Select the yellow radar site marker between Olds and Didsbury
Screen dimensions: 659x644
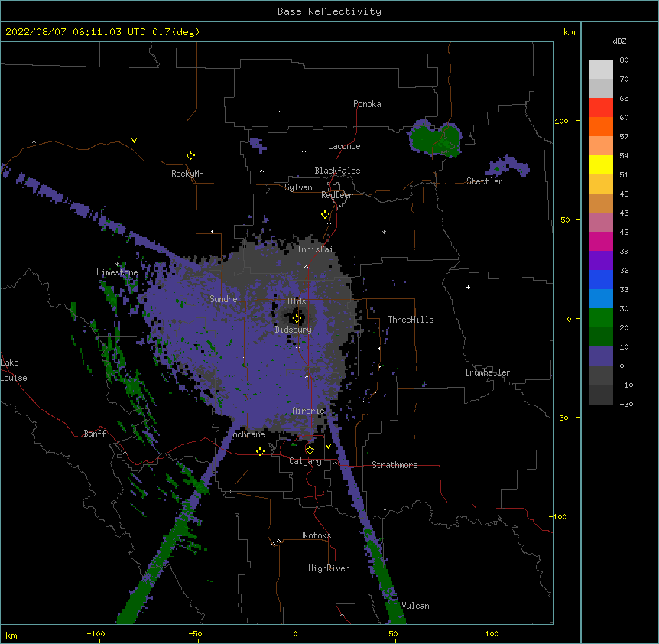[297, 319]
